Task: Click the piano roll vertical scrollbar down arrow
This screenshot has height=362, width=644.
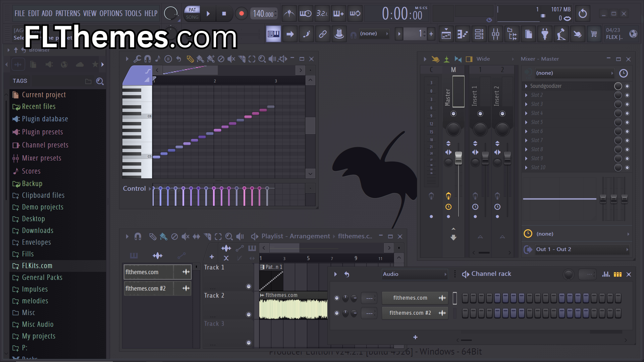Action: [x=310, y=174]
